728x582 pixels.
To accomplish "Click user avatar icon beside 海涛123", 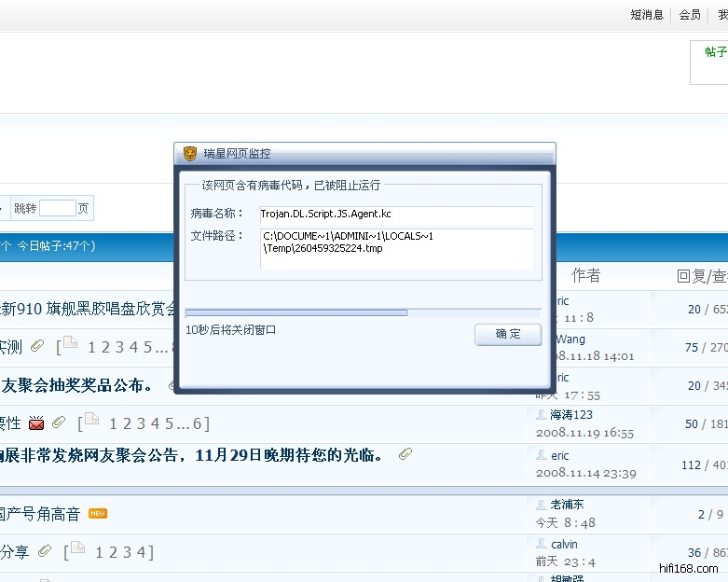I will coord(542,414).
